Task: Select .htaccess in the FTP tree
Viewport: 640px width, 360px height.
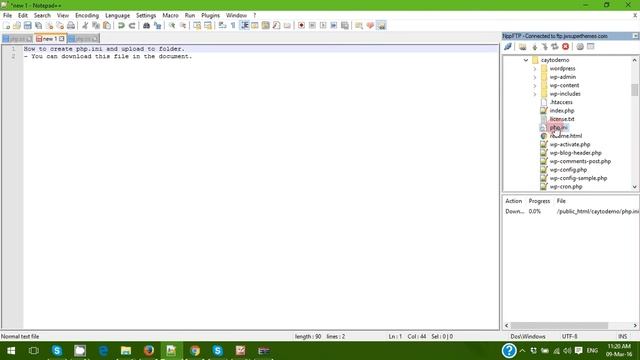Action: tap(561, 102)
